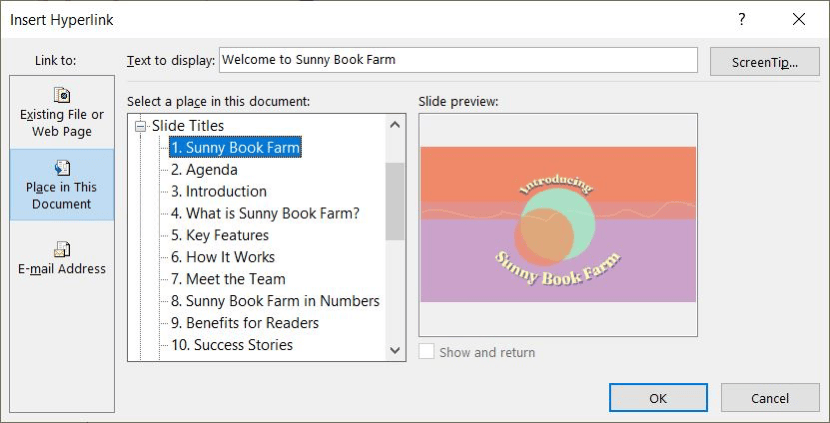Choose the E-mail Address link type icon

62,249
